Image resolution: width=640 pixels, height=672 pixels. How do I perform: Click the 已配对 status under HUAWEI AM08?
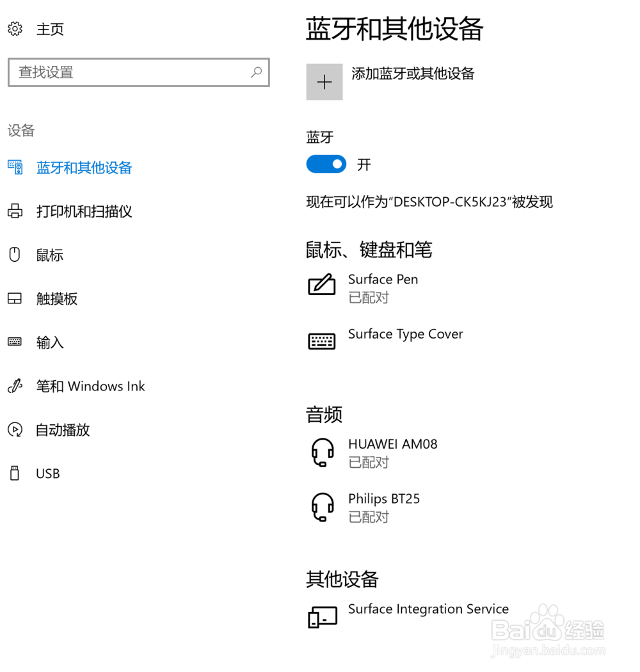point(369,463)
